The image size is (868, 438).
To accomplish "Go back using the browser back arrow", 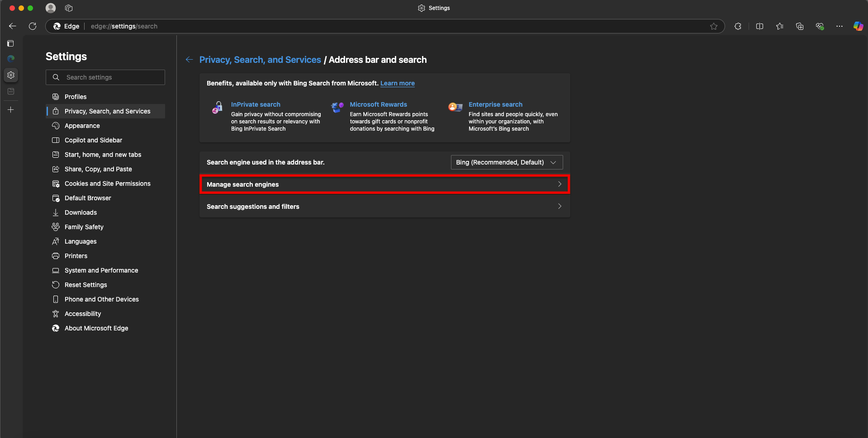I will pos(13,26).
